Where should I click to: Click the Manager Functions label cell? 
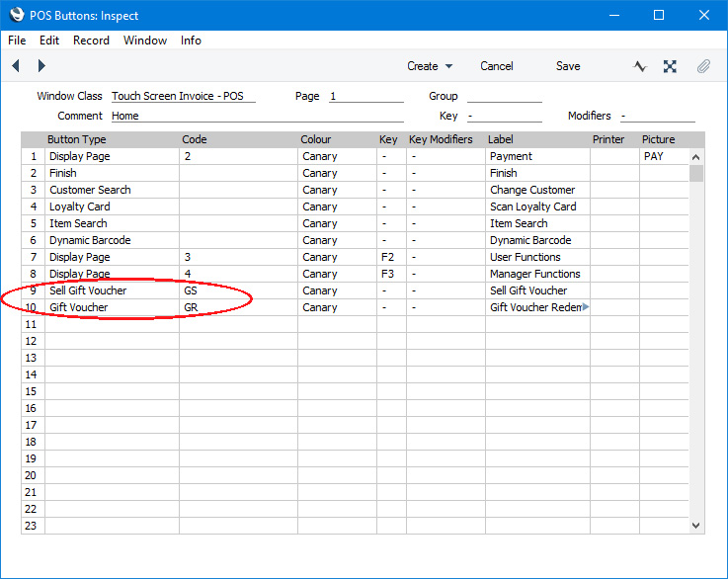point(537,274)
